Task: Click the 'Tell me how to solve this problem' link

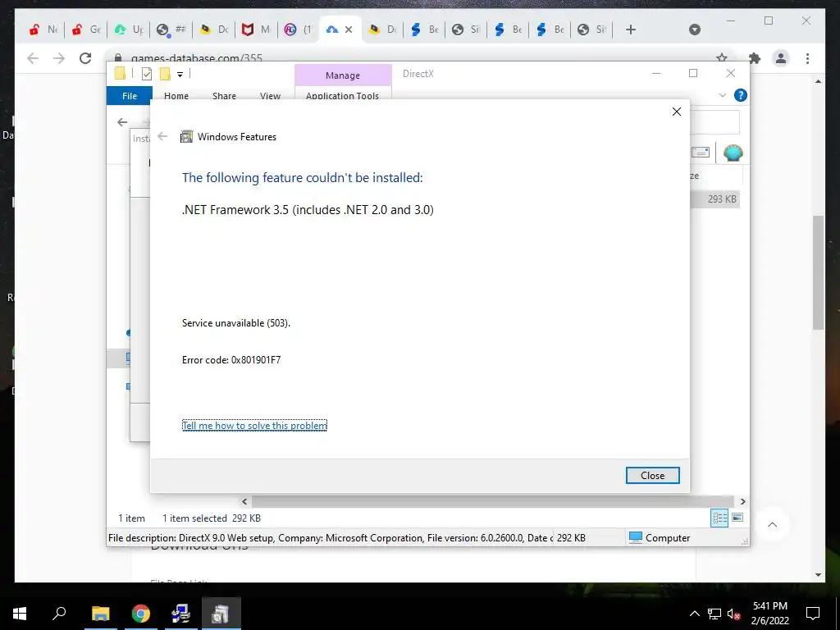Action: (x=254, y=426)
